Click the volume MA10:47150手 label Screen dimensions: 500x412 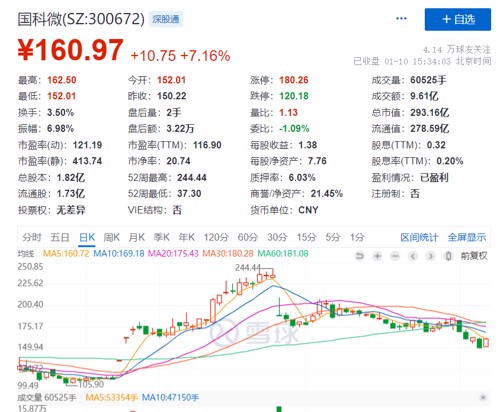click(170, 397)
